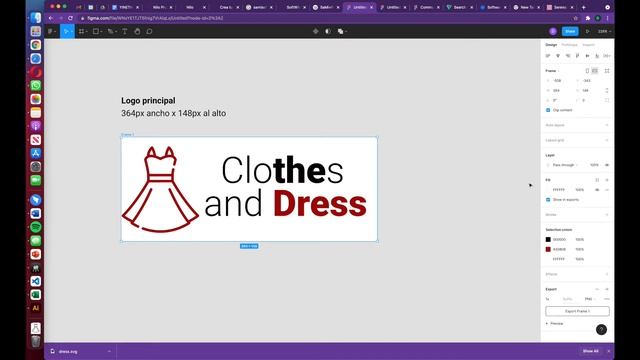
Task: Click the black 000000 color swatch
Action: tap(548, 240)
